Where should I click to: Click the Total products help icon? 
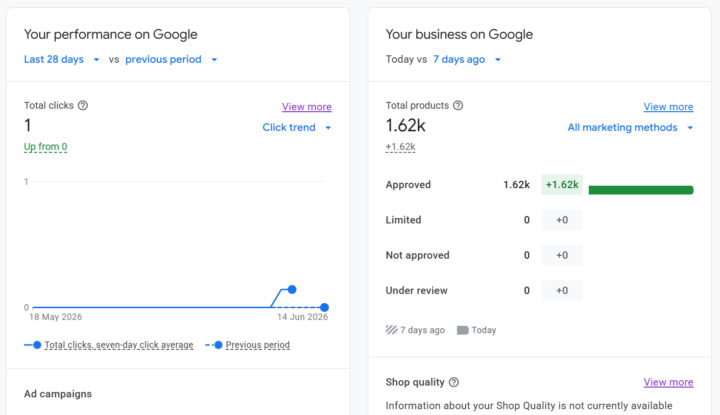click(x=458, y=106)
